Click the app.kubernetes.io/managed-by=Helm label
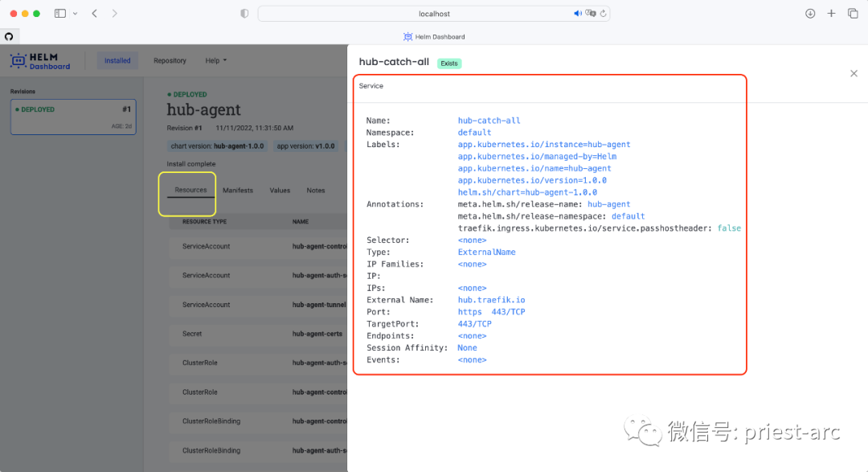Image resolution: width=868 pixels, height=472 pixels. click(537, 156)
